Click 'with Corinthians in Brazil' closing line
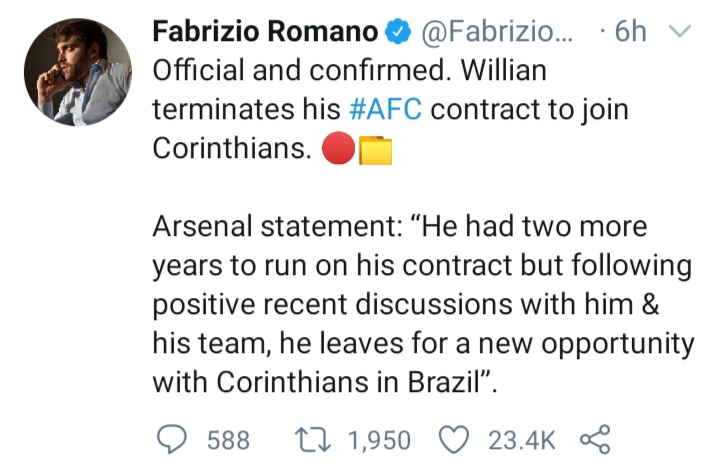Image resolution: width=720 pixels, height=466 pixels. [x=325, y=382]
